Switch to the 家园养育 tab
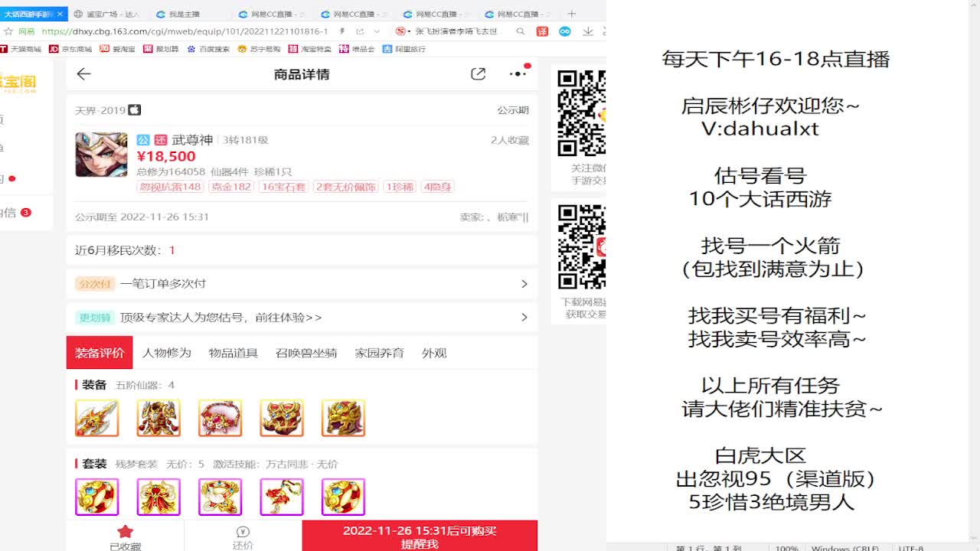Image resolution: width=980 pixels, height=551 pixels. 380,353
